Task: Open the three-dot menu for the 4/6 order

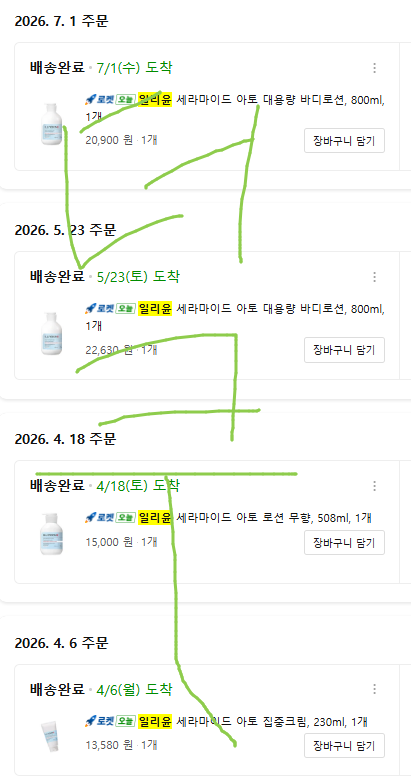Action: point(375,689)
